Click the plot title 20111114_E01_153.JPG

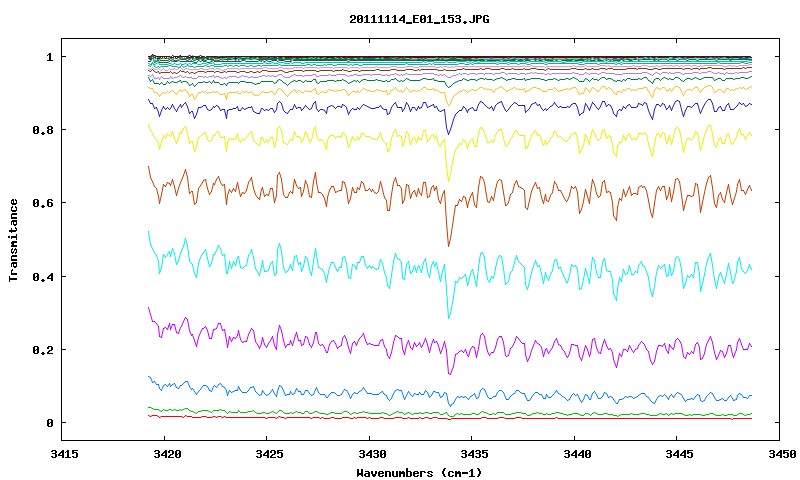(419, 19)
